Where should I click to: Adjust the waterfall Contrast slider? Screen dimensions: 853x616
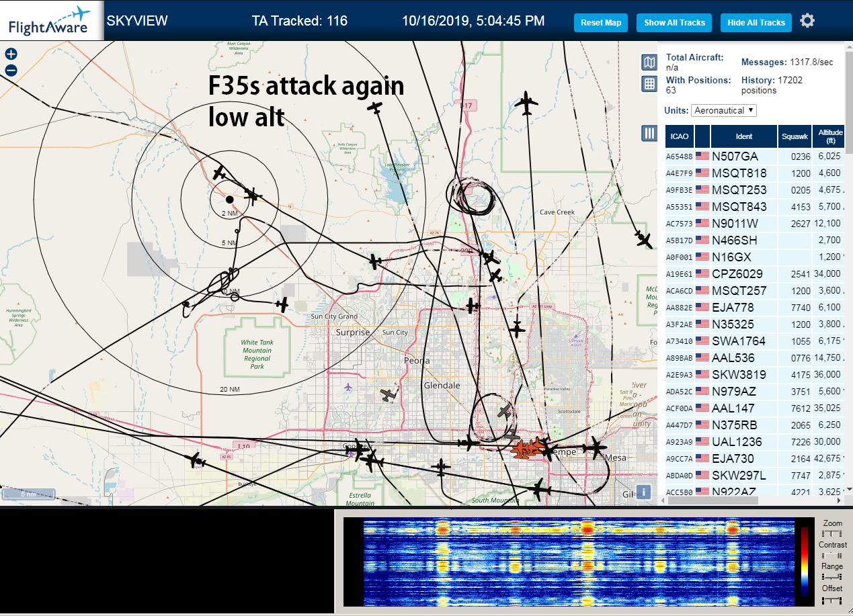point(831,555)
